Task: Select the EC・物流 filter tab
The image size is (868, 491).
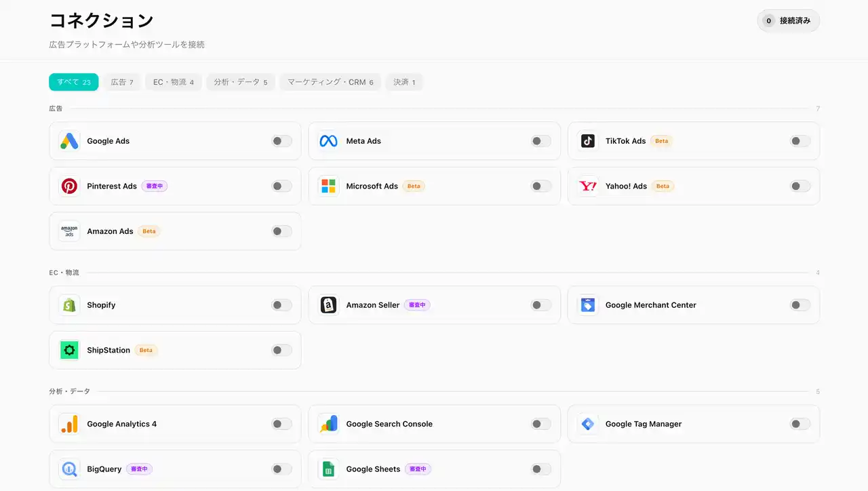Action: click(173, 82)
